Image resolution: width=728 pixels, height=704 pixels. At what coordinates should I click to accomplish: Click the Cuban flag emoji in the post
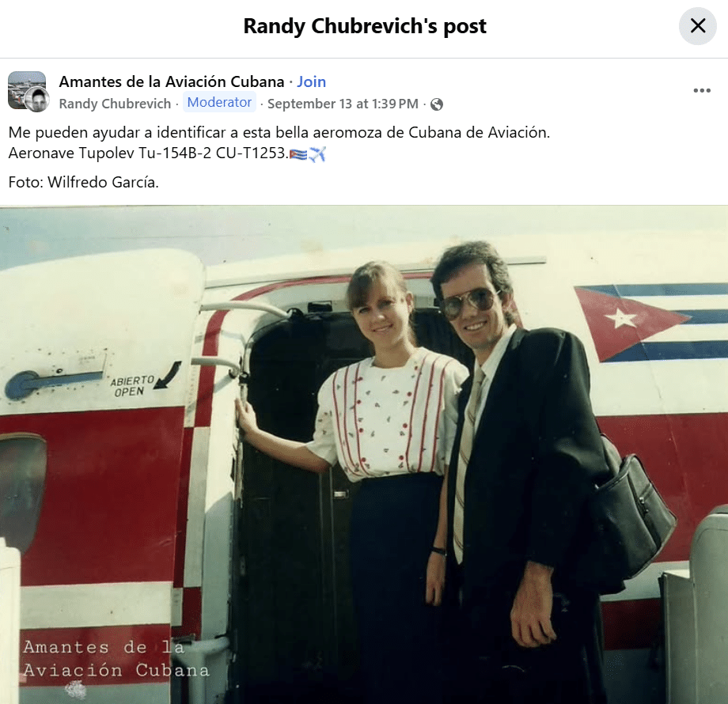pos(298,154)
